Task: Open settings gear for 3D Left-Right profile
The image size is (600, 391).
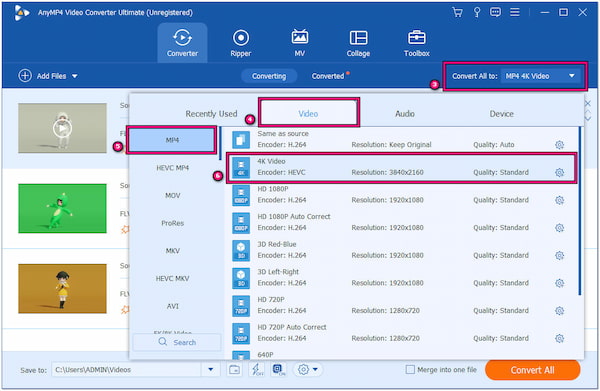Action: tap(559, 283)
